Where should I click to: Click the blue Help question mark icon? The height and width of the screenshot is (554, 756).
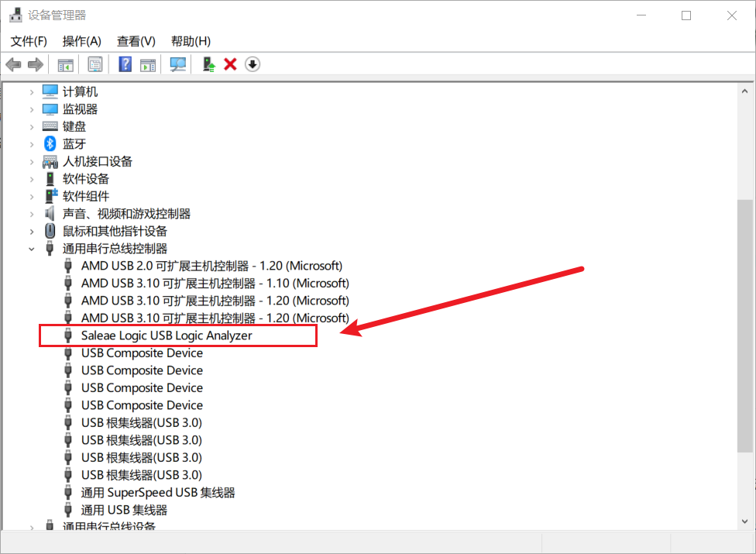coord(125,64)
